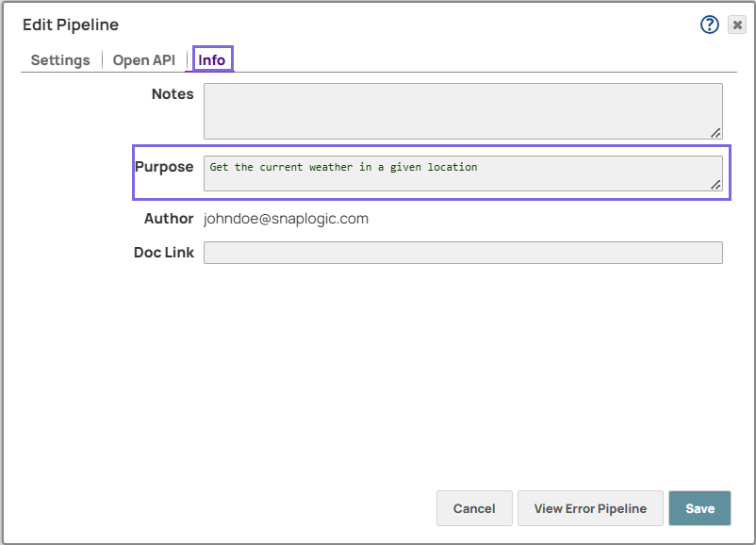The width and height of the screenshot is (756, 545).
Task: Click the Doc Link label
Action: [163, 252]
